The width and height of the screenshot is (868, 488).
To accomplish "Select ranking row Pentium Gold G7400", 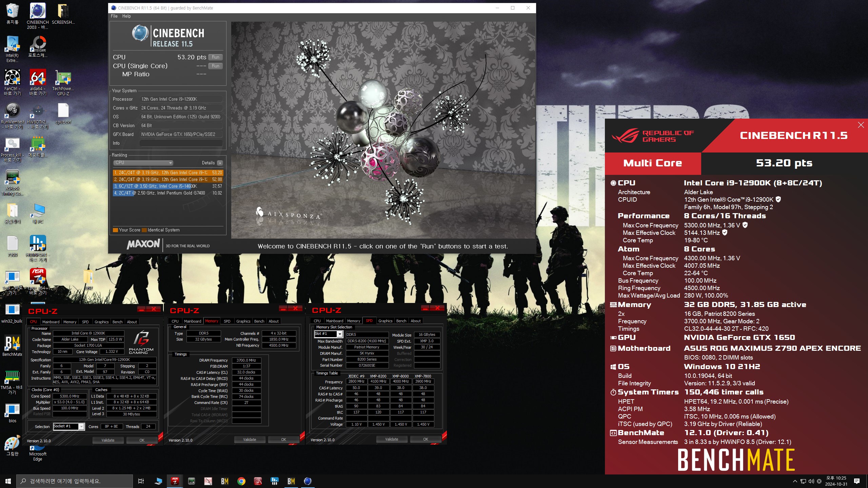I will [168, 193].
